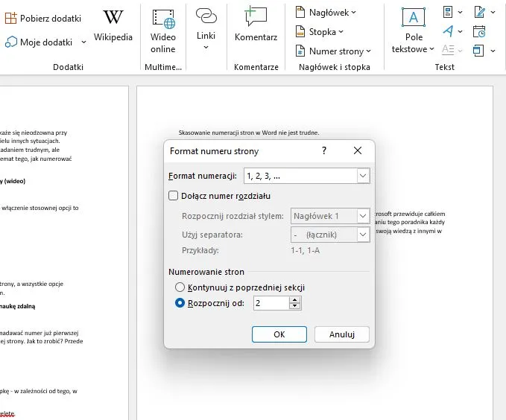This screenshot has width=506, height=420.
Task: Insert a Pole tekstowe text box
Action: [414, 30]
